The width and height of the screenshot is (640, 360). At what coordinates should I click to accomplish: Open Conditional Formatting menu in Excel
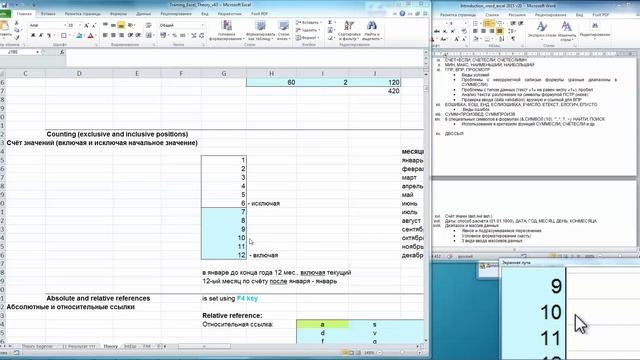coord(227,31)
